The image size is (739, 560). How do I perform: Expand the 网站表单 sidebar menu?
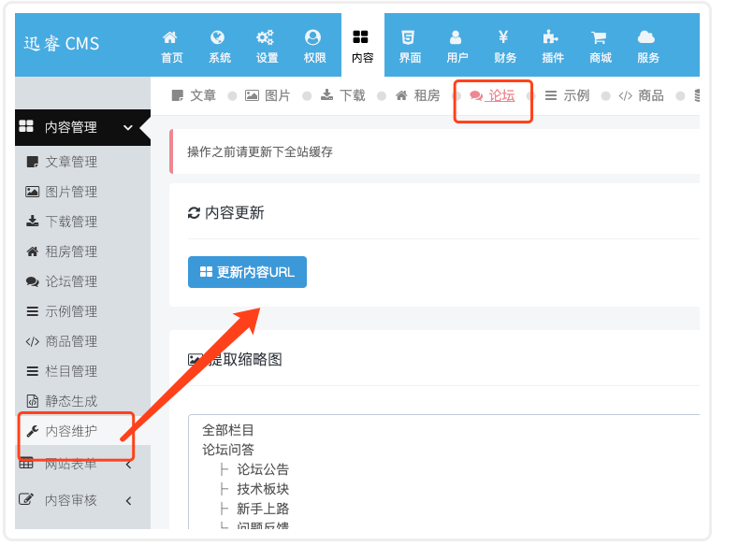click(128, 464)
